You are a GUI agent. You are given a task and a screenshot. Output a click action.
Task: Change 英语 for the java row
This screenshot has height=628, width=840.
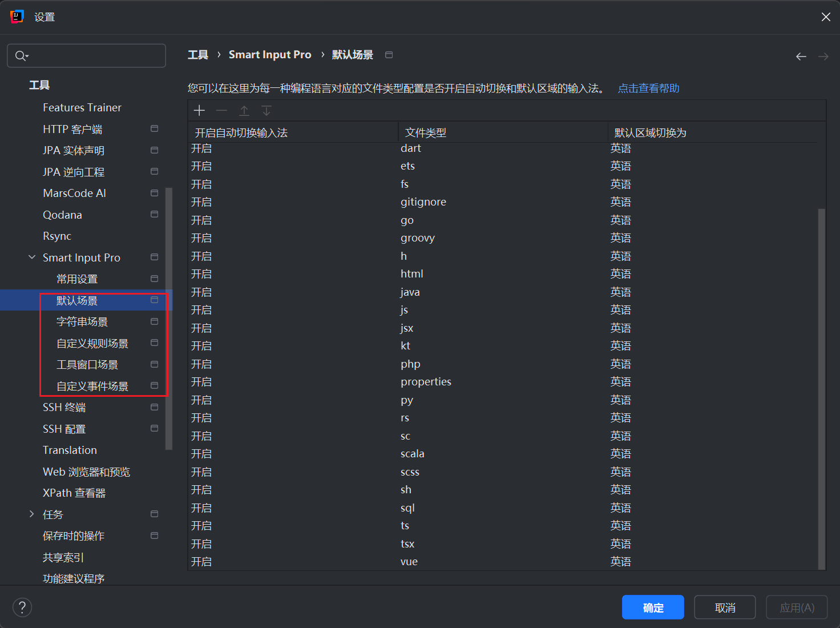pyautogui.click(x=621, y=292)
